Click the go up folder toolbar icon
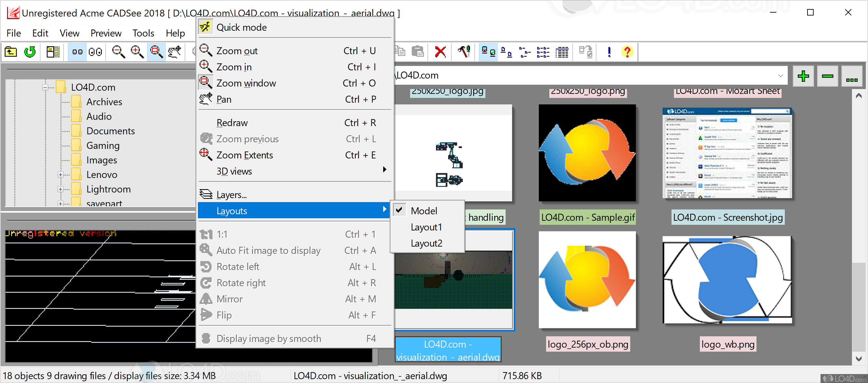The width and height of the screenshot is (868, 383). [11, 52]
